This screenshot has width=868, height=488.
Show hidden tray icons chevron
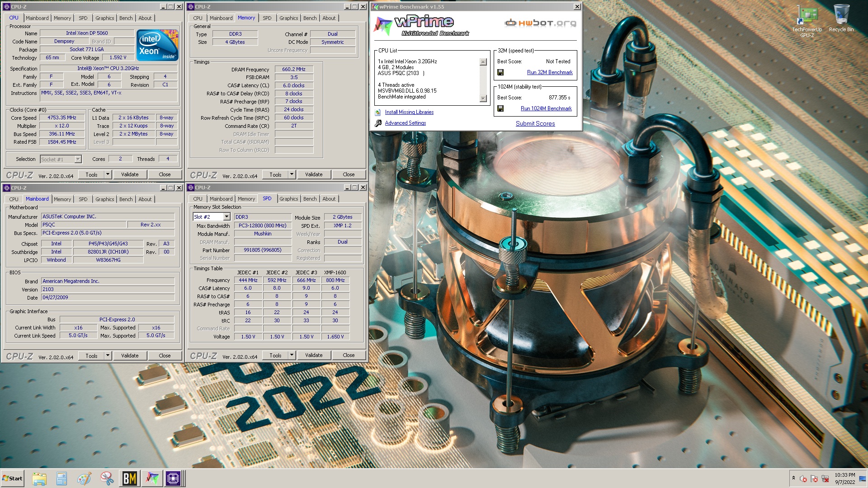(793, 478)
